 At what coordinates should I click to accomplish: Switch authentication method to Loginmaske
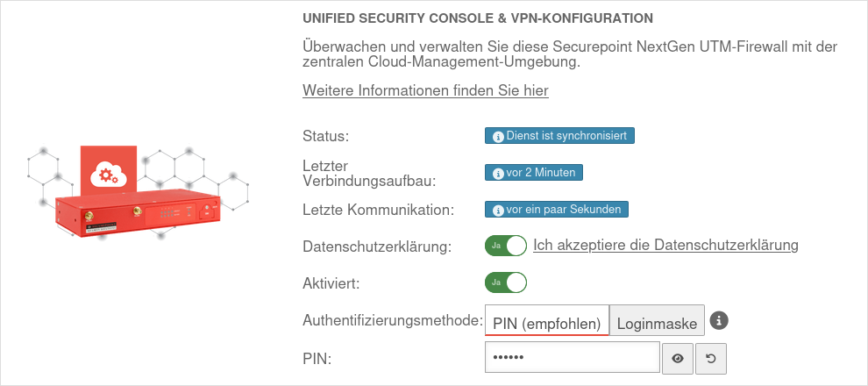657,323
